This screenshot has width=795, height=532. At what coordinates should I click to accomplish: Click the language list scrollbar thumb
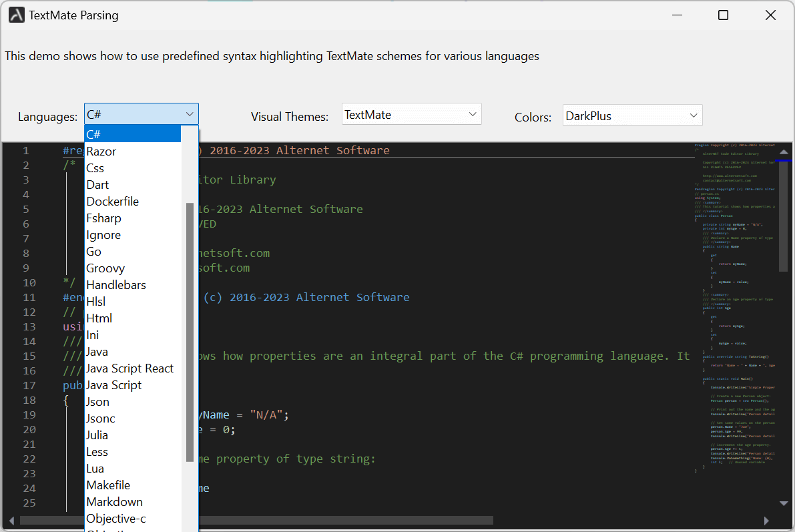[x=190, y=332]
